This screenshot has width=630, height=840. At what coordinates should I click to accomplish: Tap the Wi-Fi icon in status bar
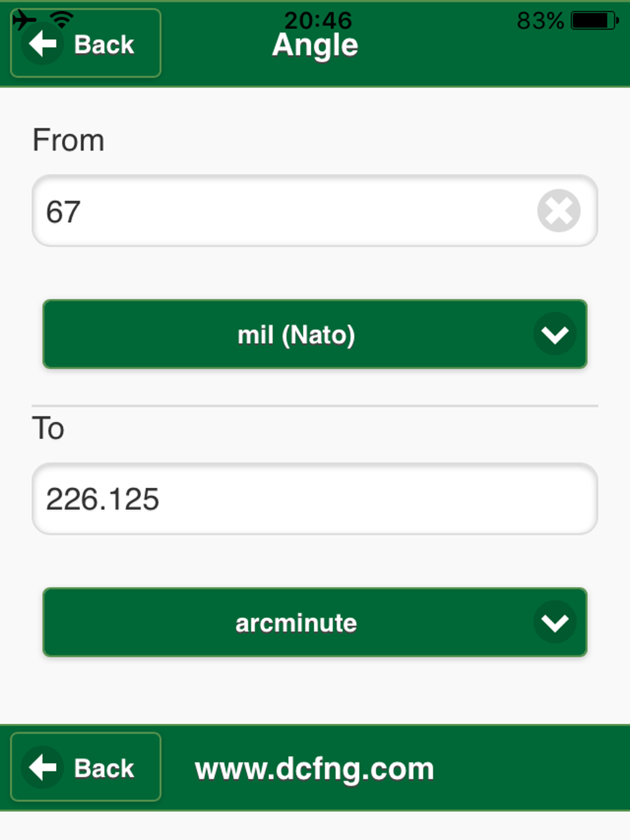(x=62, y=20)
